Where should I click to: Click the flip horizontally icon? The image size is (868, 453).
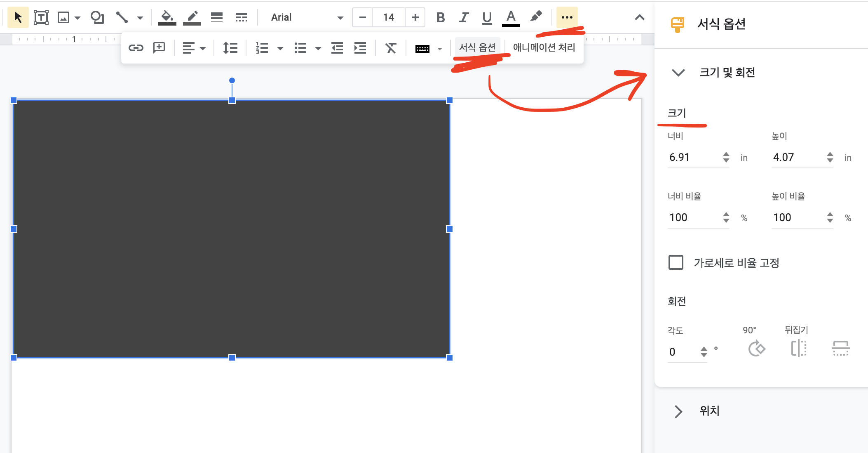point(799,349)
